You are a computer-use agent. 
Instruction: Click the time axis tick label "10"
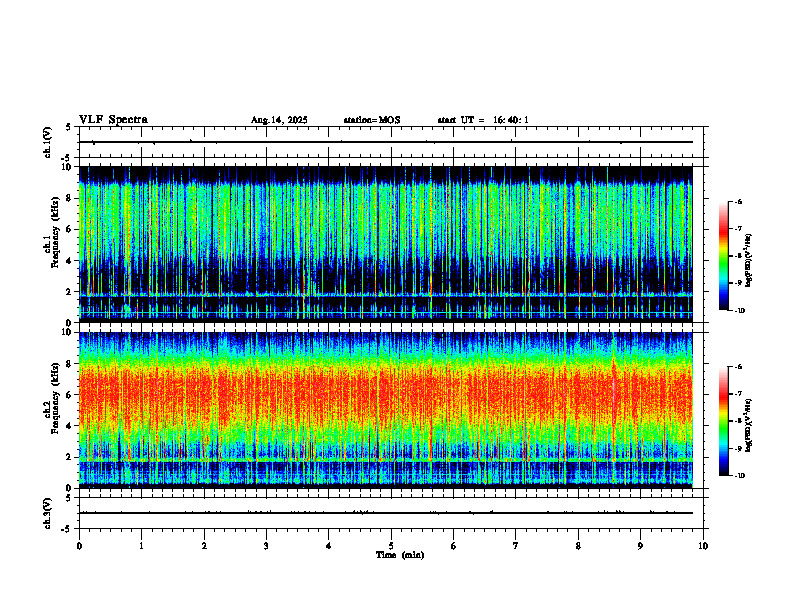point(703,546)
